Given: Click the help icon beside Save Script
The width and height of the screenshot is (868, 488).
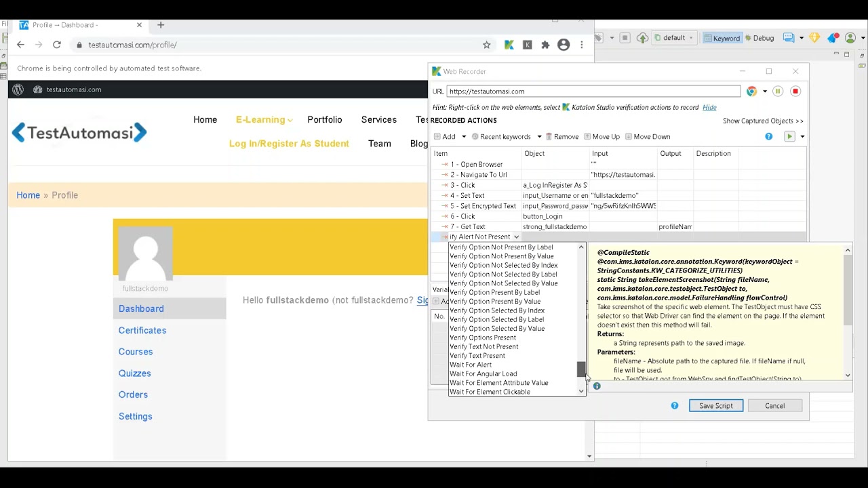Looking at the screenshot, I should tap(675, 405).
